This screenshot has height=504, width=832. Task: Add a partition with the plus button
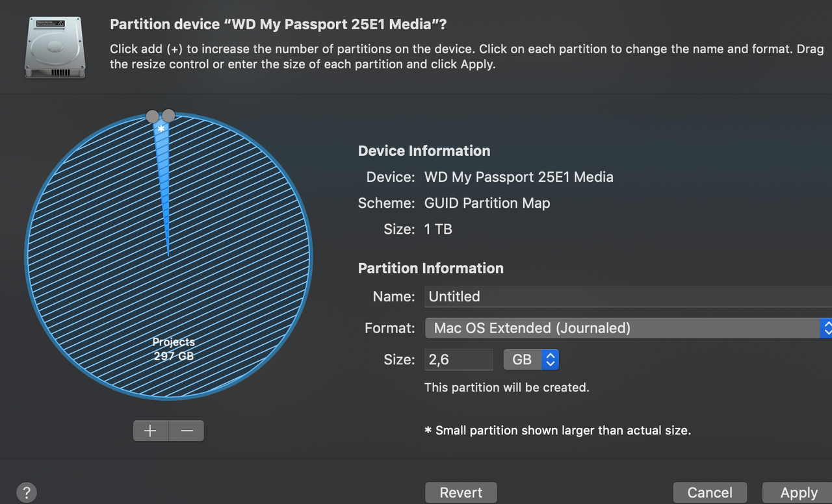point(151,431)
